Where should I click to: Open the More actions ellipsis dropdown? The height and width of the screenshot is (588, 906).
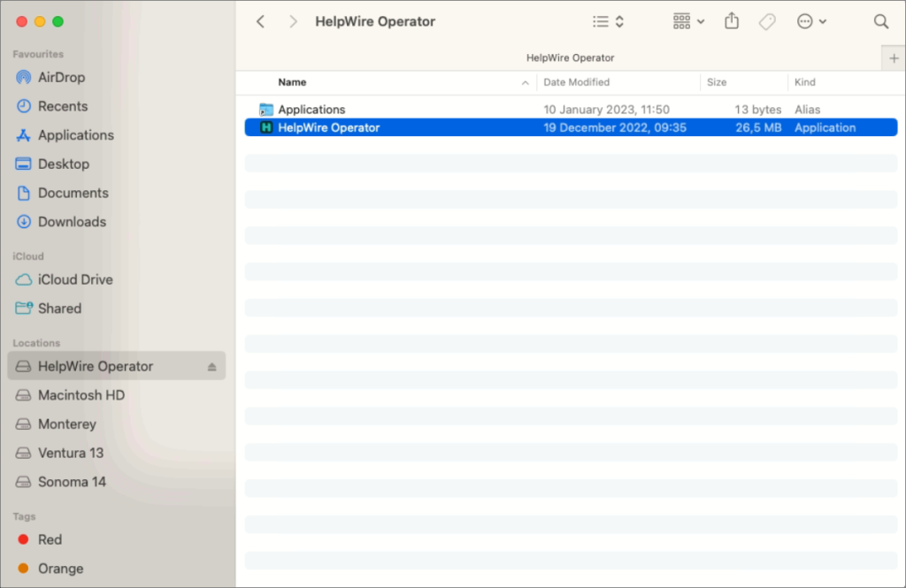pos(810,20)
